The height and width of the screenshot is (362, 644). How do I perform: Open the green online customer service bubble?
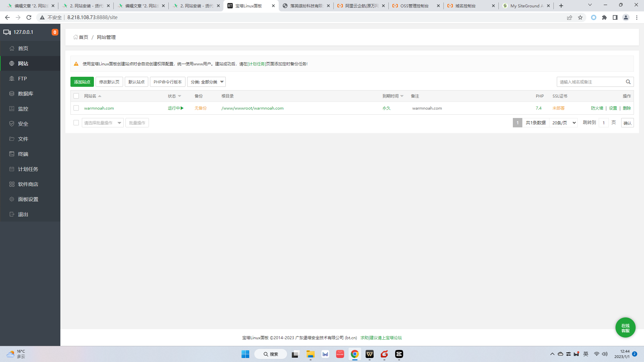click(x=625, y=327)
